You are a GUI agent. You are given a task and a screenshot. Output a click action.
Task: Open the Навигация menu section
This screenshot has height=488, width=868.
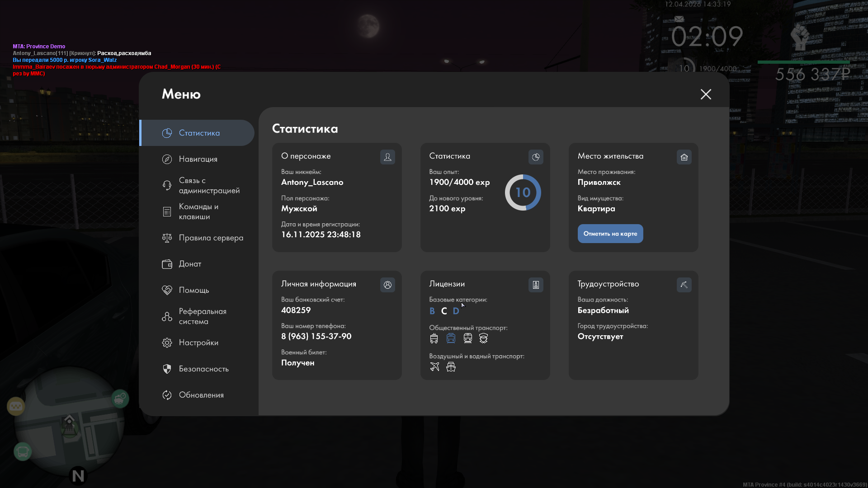[198, 159]
